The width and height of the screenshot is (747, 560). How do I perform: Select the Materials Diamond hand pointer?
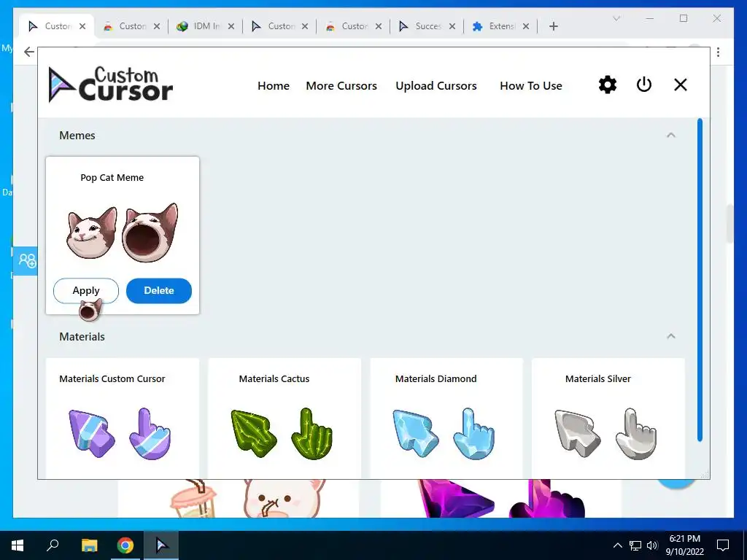point(473,433)
